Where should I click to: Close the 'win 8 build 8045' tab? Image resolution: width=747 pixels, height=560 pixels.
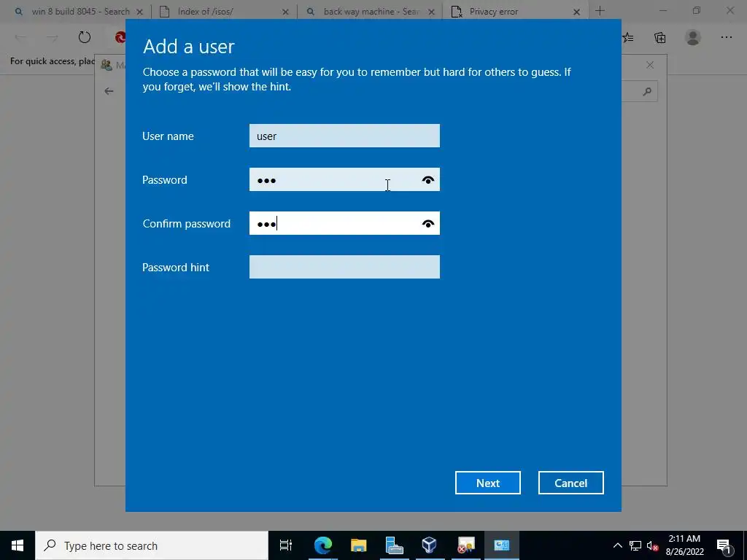(x=139, y=12)
